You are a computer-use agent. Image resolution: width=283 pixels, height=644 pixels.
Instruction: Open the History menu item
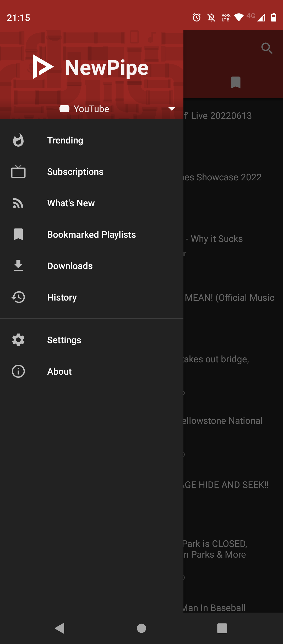[92, 297]
